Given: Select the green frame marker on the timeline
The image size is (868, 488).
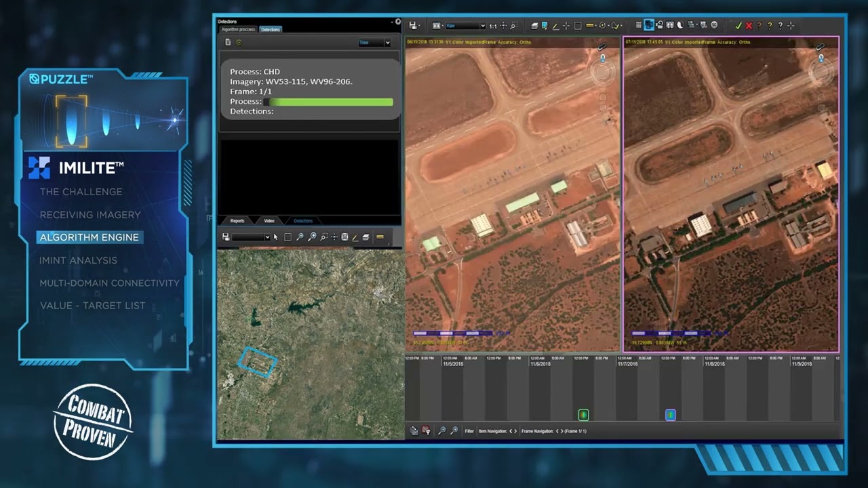Looking at the screenshot, I should point(583,415).
